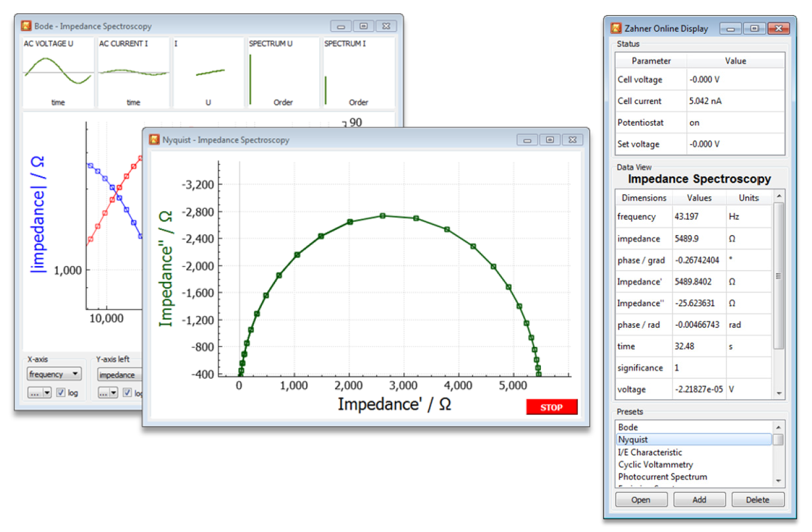Click the Presets list scroll up arrow

pos(778,426)
